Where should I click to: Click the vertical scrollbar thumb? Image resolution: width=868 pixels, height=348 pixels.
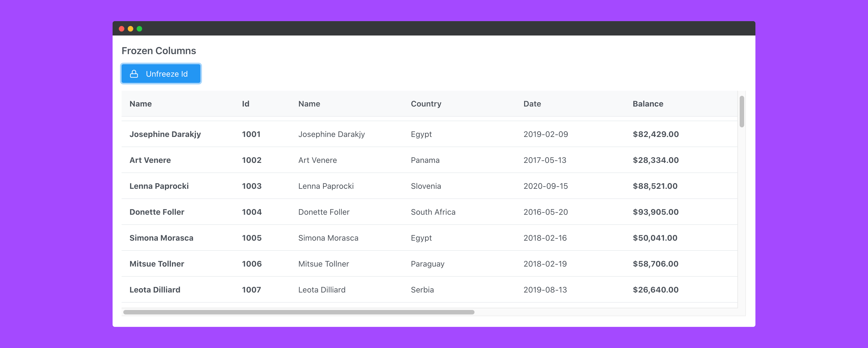pyautogui.click(x=741, y=112)
